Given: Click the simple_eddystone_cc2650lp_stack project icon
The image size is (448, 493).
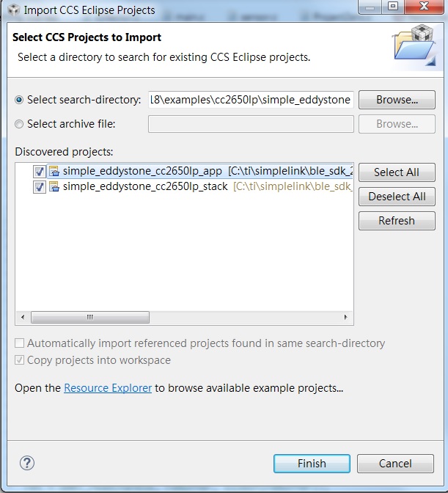Looking at the screenshot, I should coord(54,186).
